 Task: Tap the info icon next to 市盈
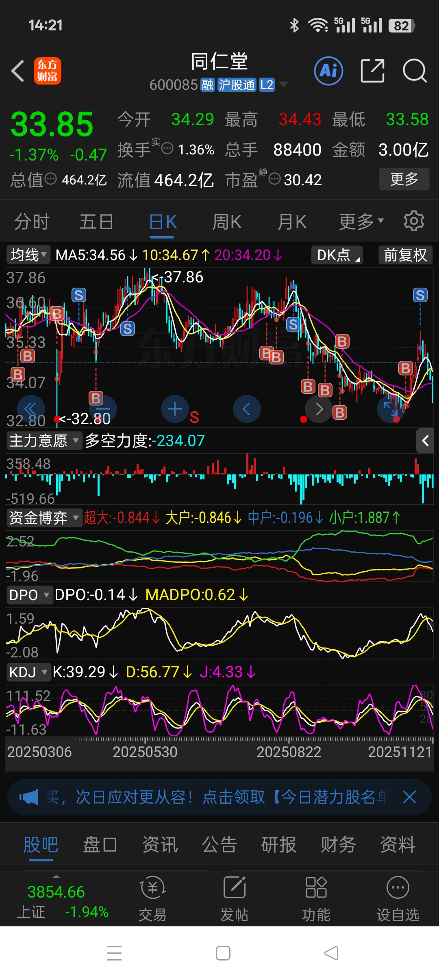(x=275, y=179)
